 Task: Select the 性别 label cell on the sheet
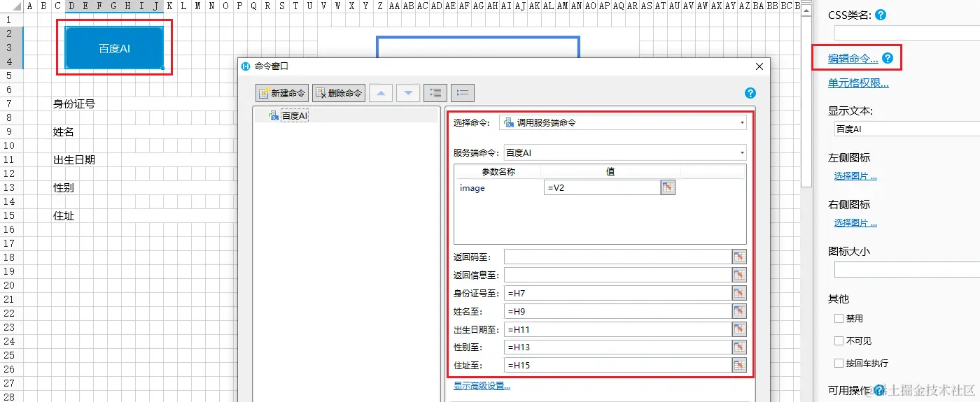click(x=64, y=187)
